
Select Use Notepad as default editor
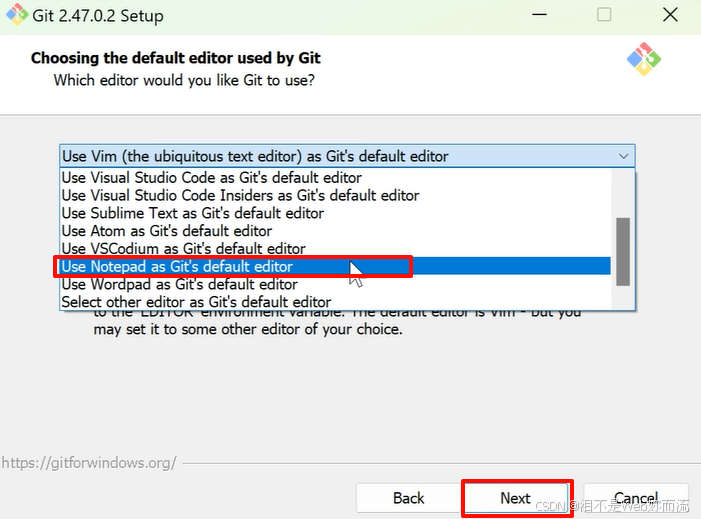pos(336,266)
